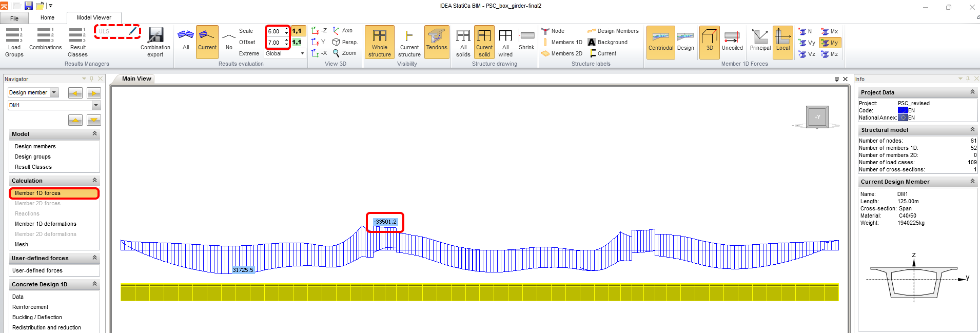The height and width of the screenshot is (333, 980).
Task: Enable 3D forces display
Action: [x=710, y=42]
